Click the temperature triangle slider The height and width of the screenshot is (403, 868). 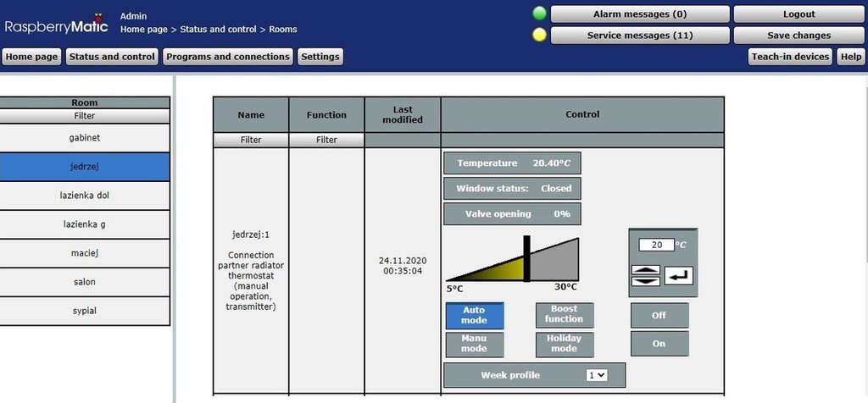pyautogui.click(x=512, y=260)
